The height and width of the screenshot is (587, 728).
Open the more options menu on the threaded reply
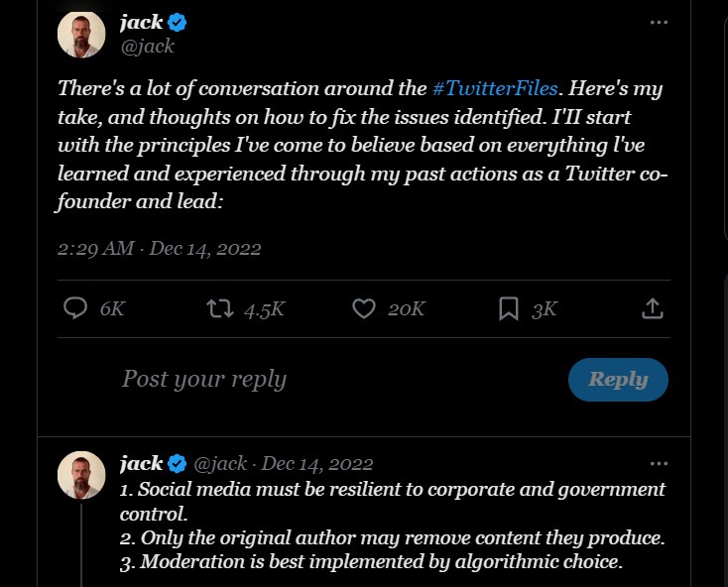659,463
